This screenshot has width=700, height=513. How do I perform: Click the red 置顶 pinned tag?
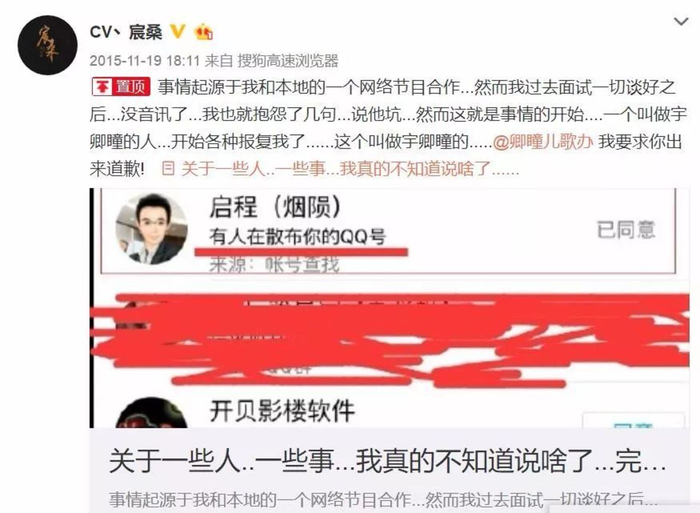[x=121, y=87]
